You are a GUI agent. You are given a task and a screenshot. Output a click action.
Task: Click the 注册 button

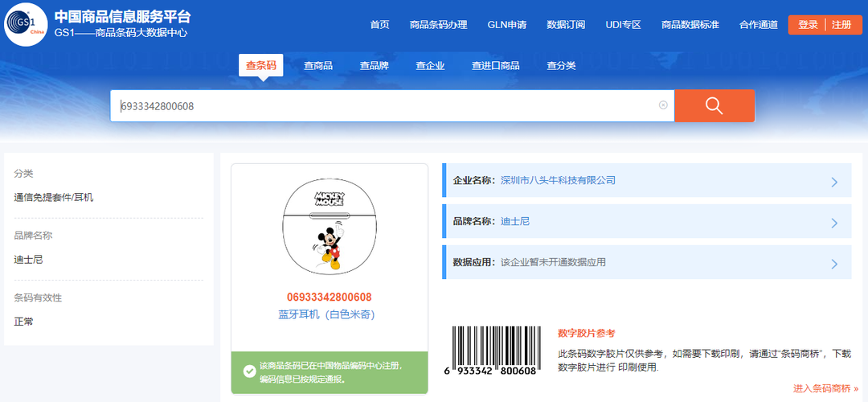coord(841,25)
